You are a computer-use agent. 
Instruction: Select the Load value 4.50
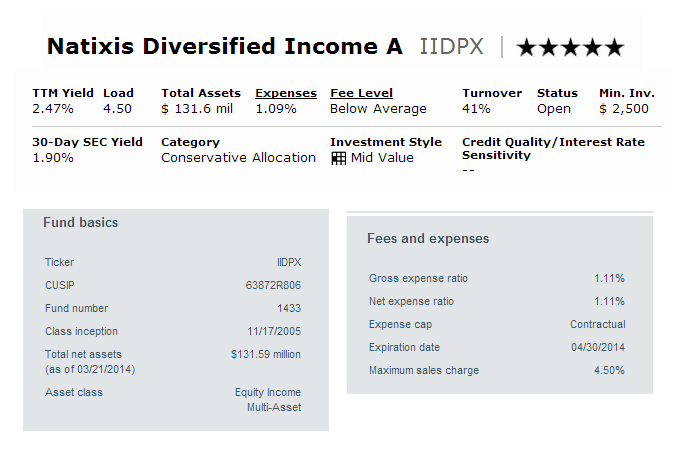(117, 109)
